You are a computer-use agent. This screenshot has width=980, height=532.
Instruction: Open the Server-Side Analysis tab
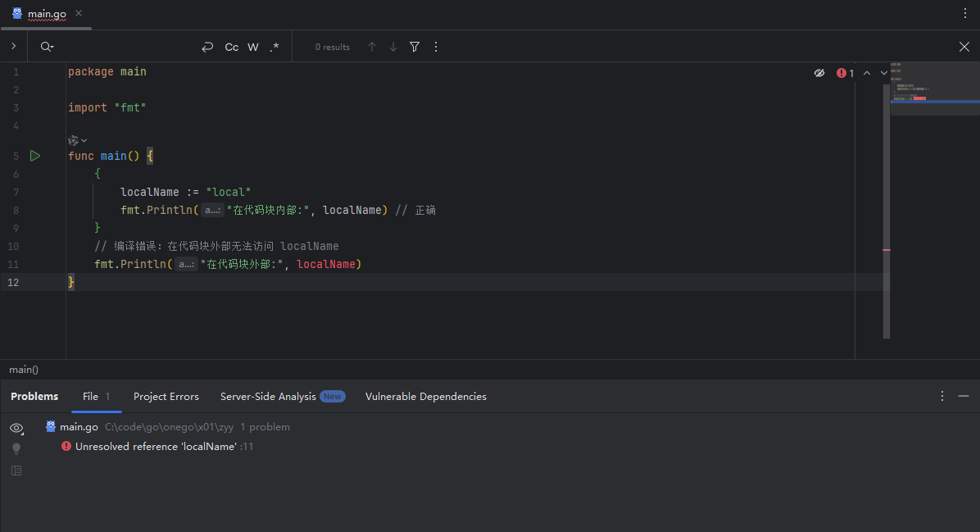tap(283, 397)
